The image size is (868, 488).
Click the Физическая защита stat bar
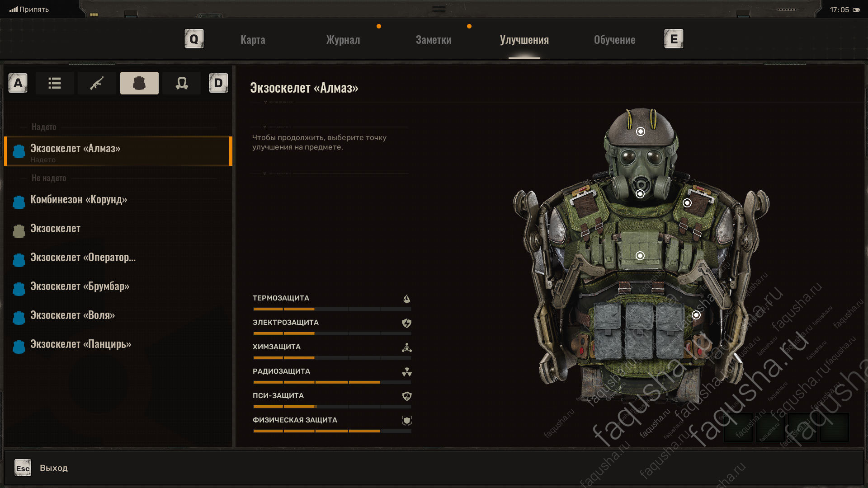click(x=332, y=431)
